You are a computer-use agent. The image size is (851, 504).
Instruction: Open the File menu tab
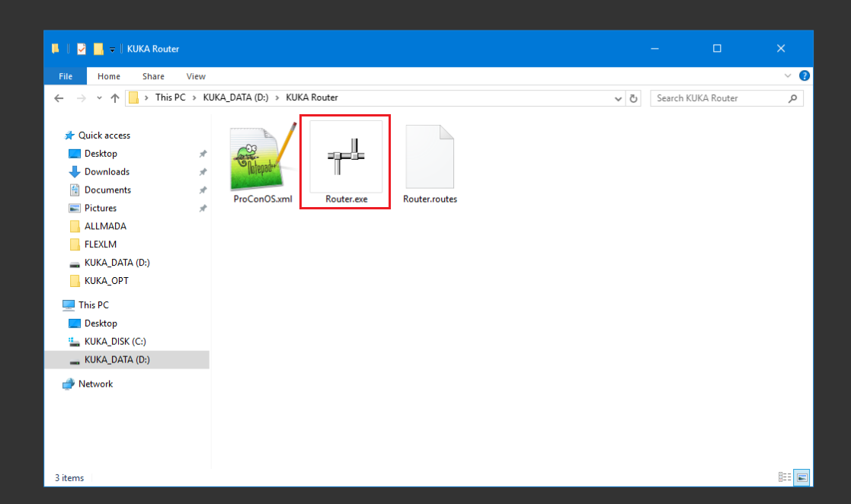pyautogui.click(x=66, y=76)
